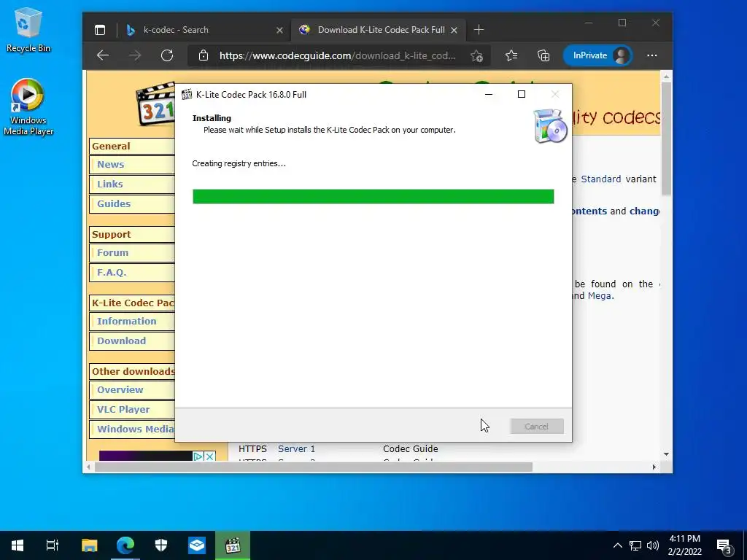Open the Recycle Bin desktop icon
The image size is (747, 560).
pyautogui.click(x=28, y=29)
